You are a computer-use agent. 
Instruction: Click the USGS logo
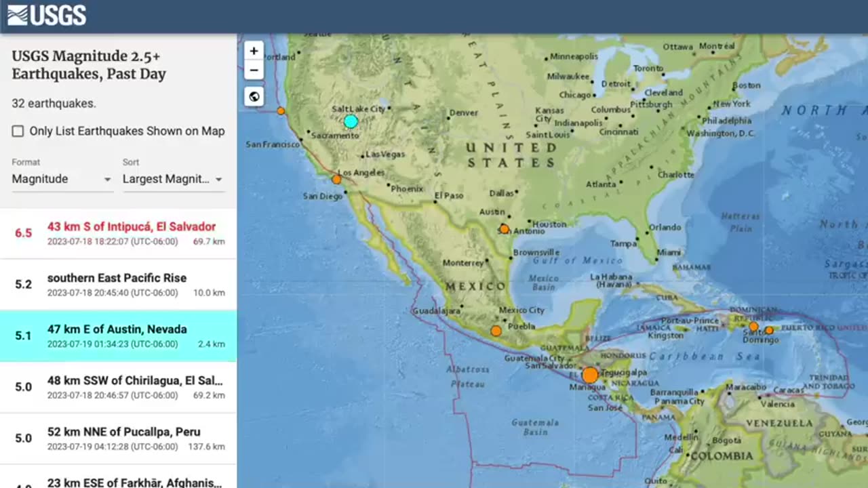[47, 15]
